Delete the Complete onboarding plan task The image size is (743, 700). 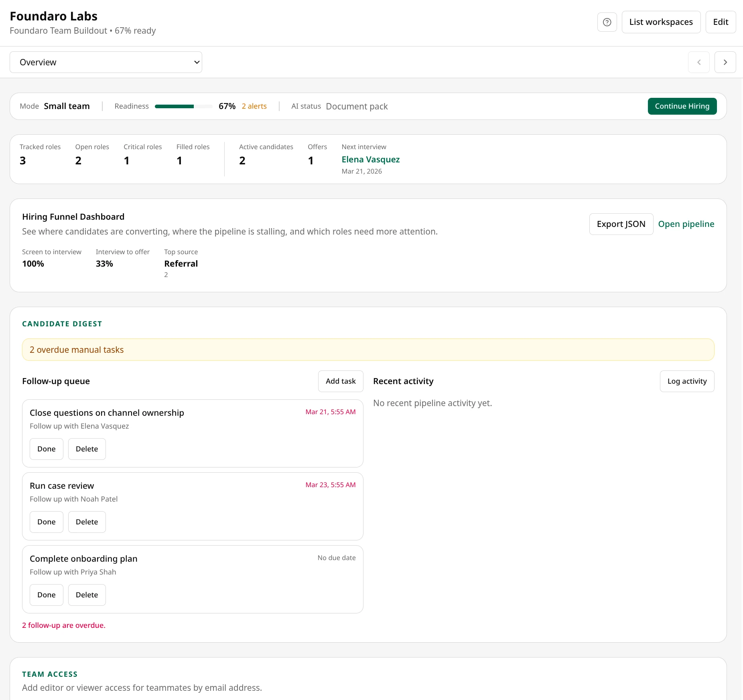87,595
